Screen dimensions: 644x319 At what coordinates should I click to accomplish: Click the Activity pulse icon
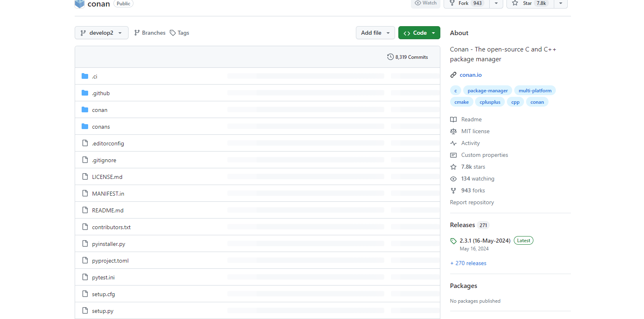(453, 143)
